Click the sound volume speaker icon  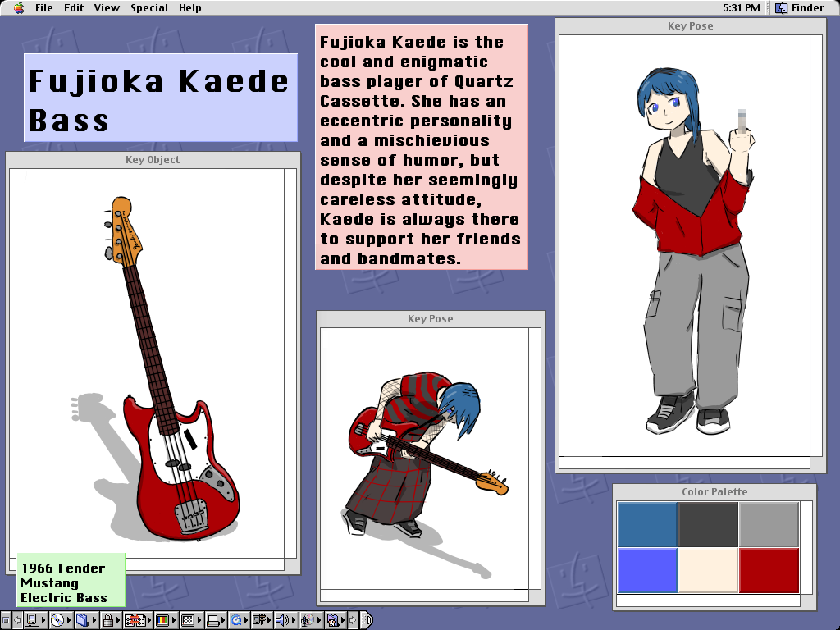coord(284,620)
